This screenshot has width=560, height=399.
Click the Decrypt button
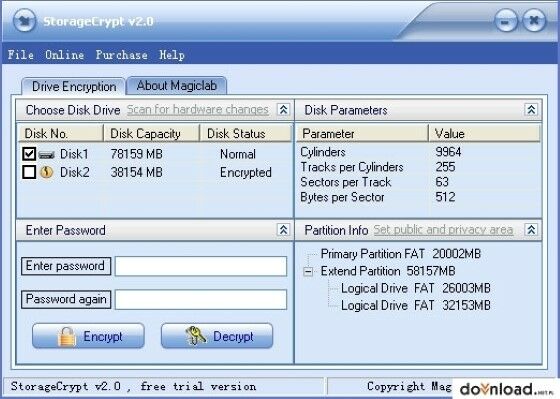(217, 336)
